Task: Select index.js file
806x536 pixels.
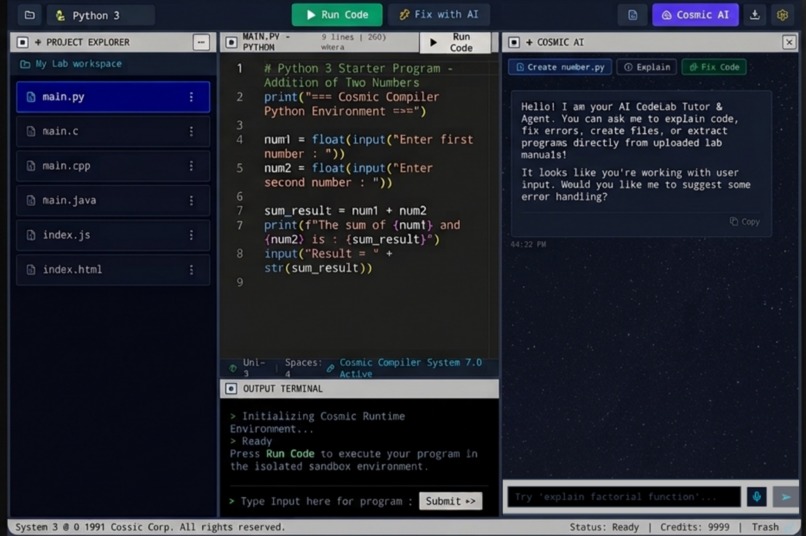Action: pos(113,235)
